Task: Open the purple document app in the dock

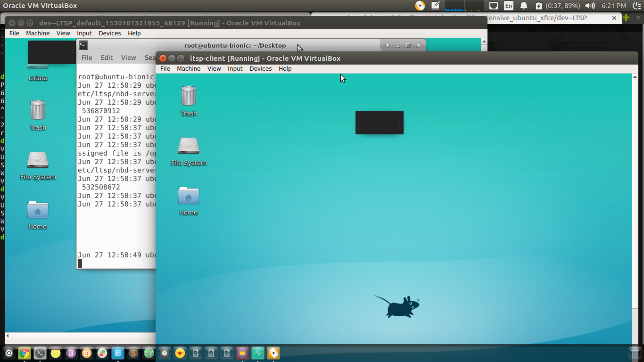Action: (71, 353)
